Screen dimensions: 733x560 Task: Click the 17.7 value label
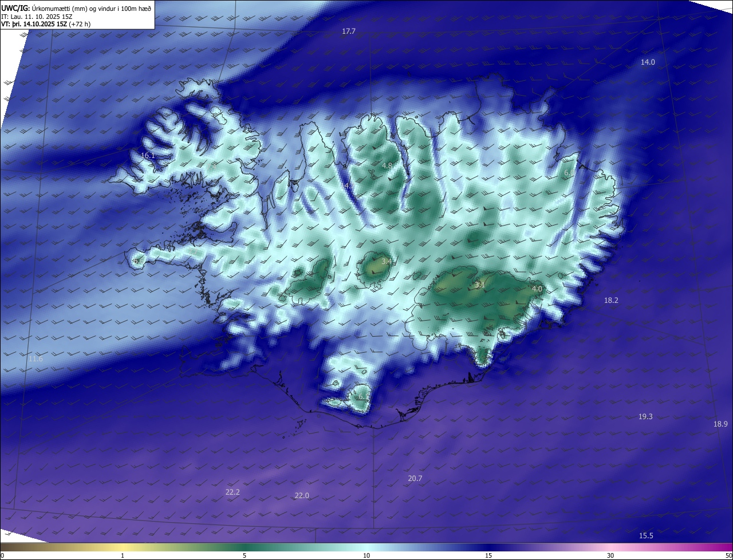click(349, 31)
